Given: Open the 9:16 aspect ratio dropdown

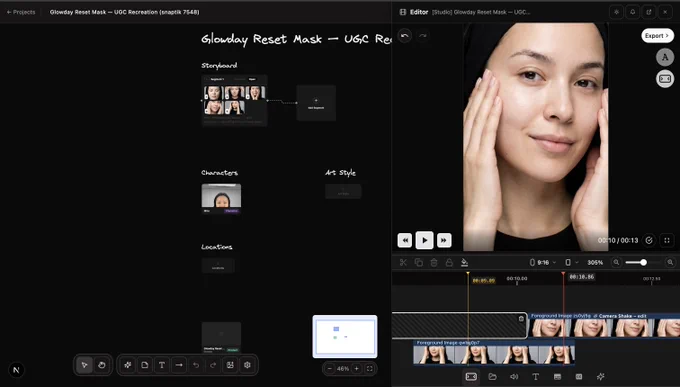Looking at the screenshot, I should click(543, 262).
